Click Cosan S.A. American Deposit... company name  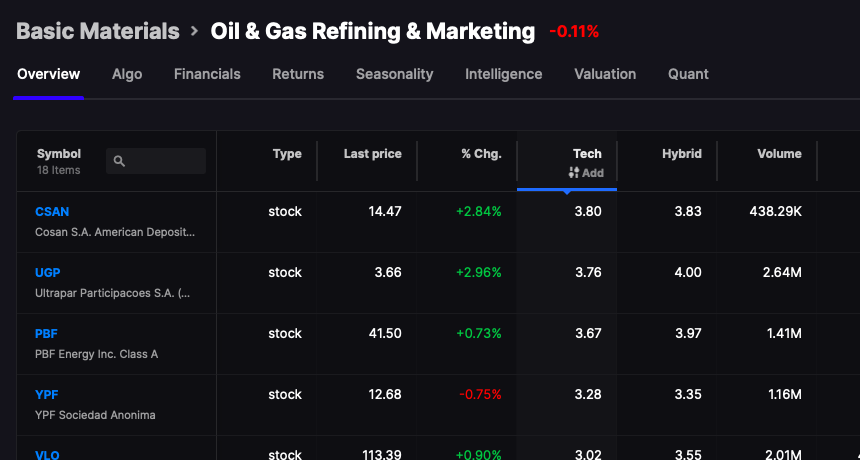tap(115, 232)
